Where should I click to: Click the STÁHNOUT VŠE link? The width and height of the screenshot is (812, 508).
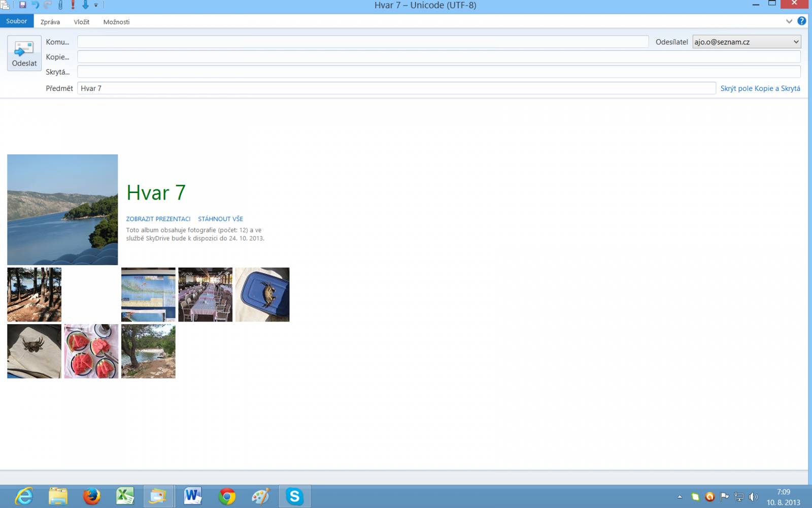(x=220, y=219)
